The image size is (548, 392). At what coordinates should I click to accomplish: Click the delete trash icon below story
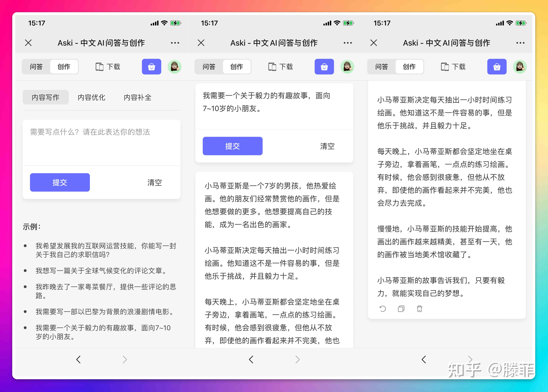coord(419,310)
